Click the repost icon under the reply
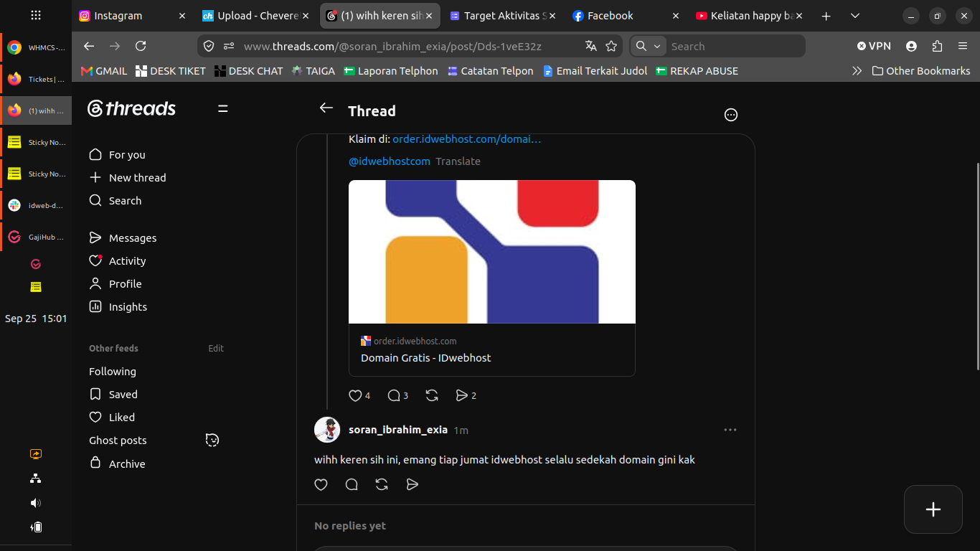This screenshot has height=551, width=980. 382,485
